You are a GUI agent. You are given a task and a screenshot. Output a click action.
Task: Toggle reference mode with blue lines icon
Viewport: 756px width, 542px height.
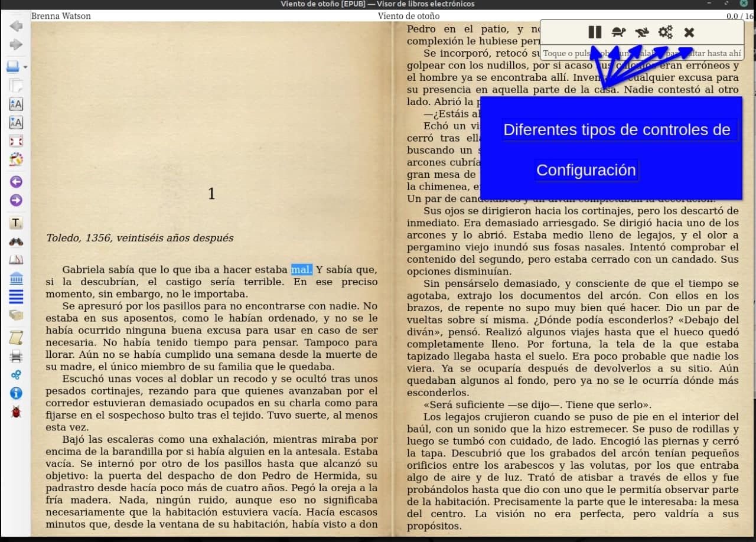point(16,296)
